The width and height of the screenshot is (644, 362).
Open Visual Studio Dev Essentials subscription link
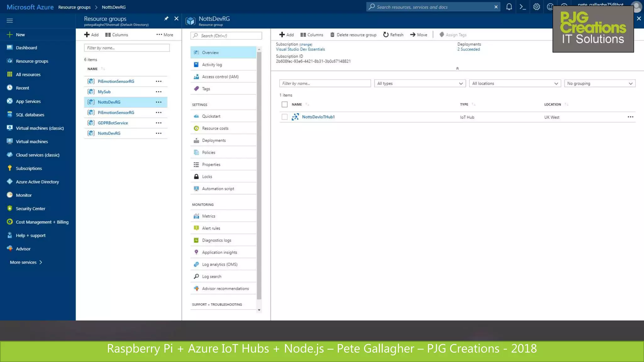coord(300,49)
